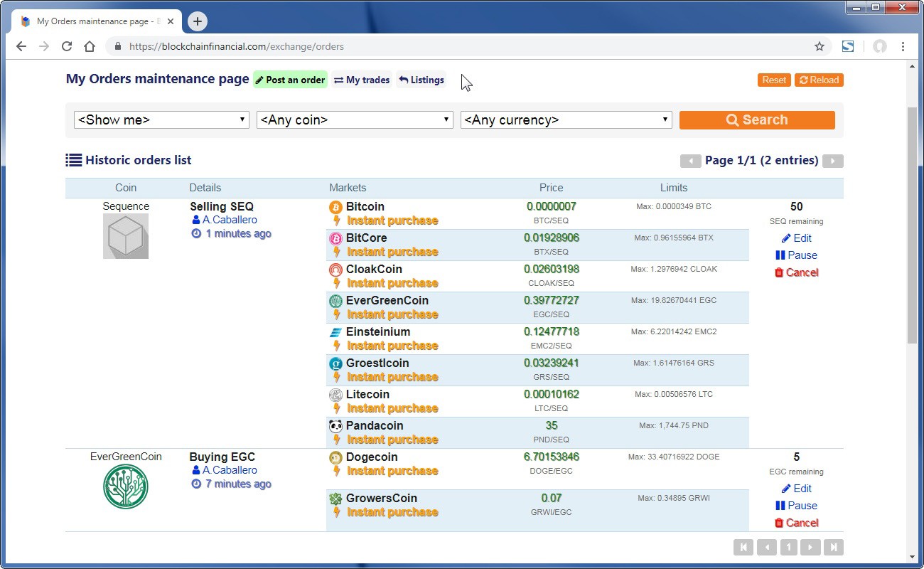Open the Any currency dropdown
The width and height of the screenshot is (924, 569).
(566, 120)
